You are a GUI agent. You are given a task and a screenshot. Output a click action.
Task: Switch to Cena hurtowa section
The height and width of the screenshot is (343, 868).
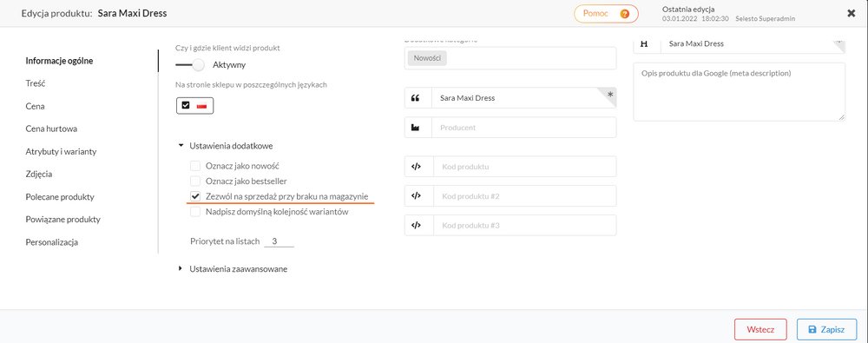point(51,129)
